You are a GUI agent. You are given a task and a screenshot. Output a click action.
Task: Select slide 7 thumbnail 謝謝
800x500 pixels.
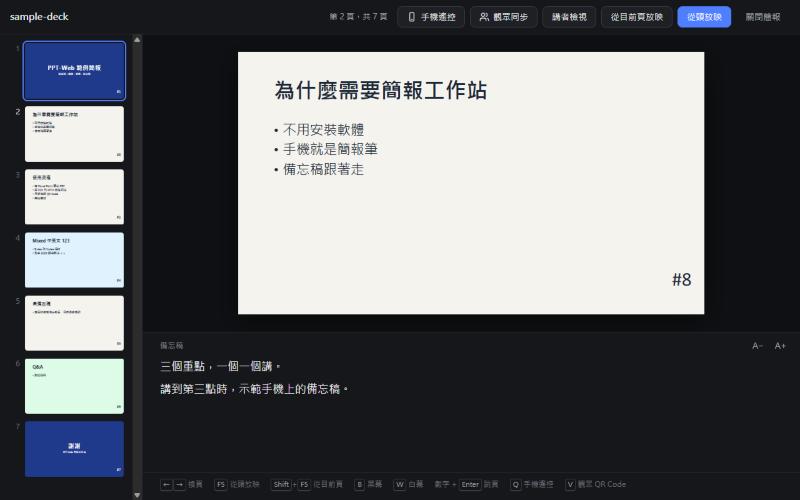[x=74, y=449]
